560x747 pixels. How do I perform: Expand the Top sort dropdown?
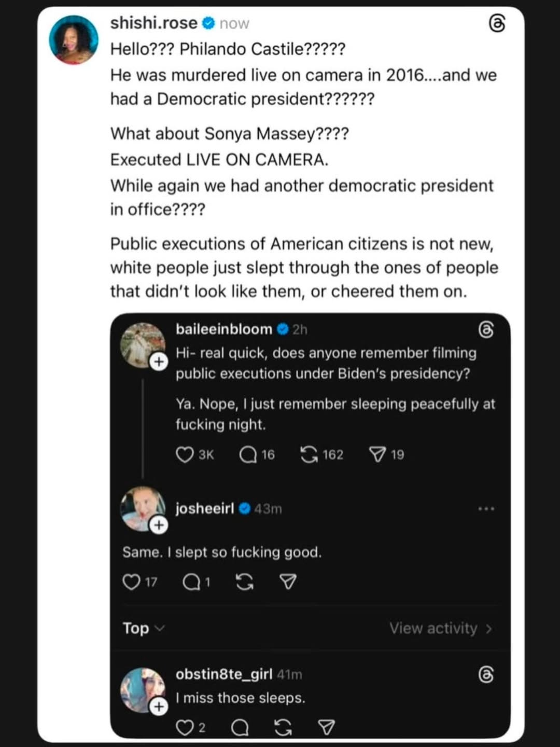143,628
